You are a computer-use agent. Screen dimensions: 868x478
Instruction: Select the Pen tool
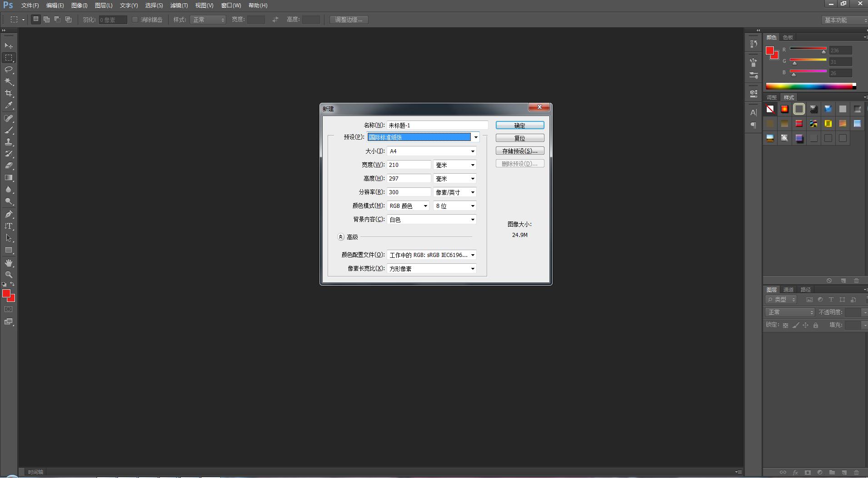point(9,214)
